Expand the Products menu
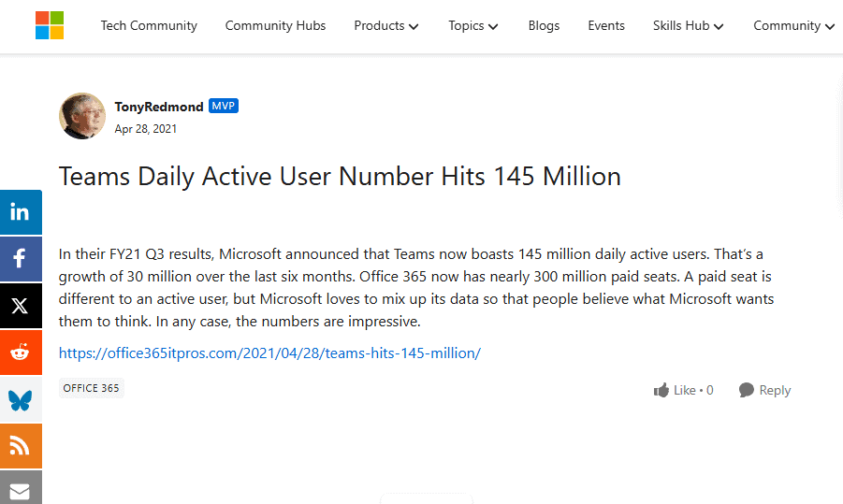This screenshot has height=504, width=843. (386, 26)
